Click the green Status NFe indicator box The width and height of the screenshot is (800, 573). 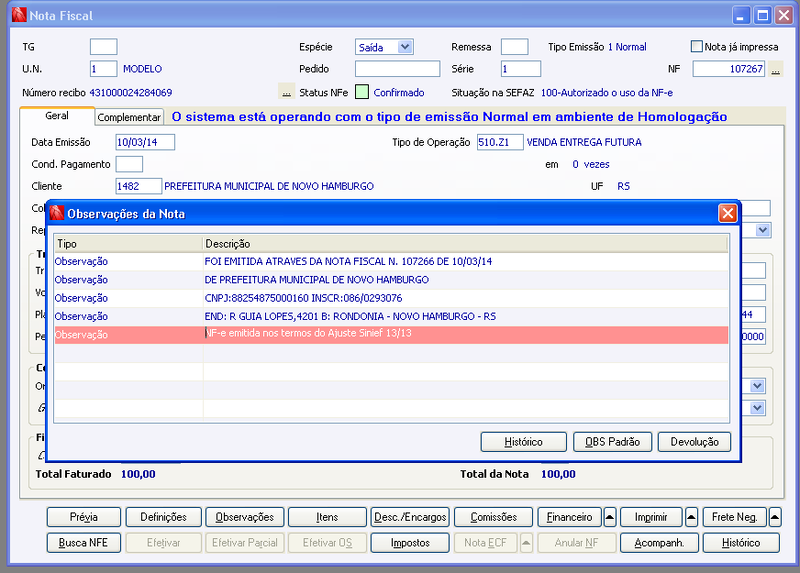pyautogui.click(x=362, y=92)
